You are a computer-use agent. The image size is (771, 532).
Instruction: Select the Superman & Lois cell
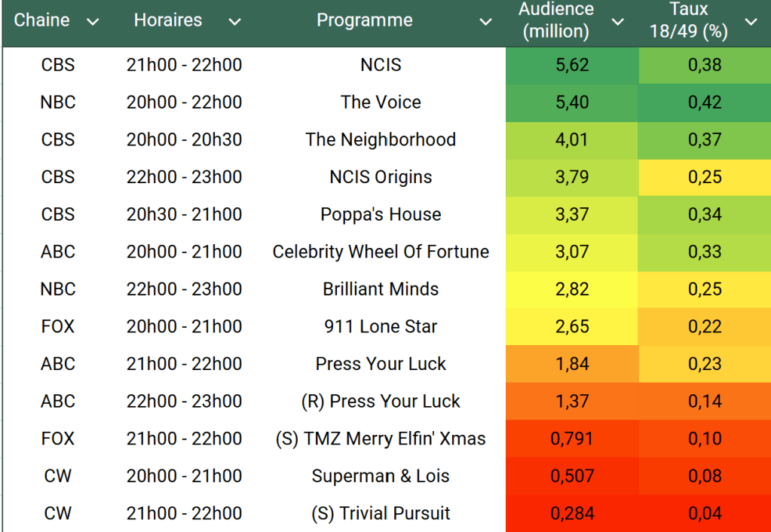381,476
